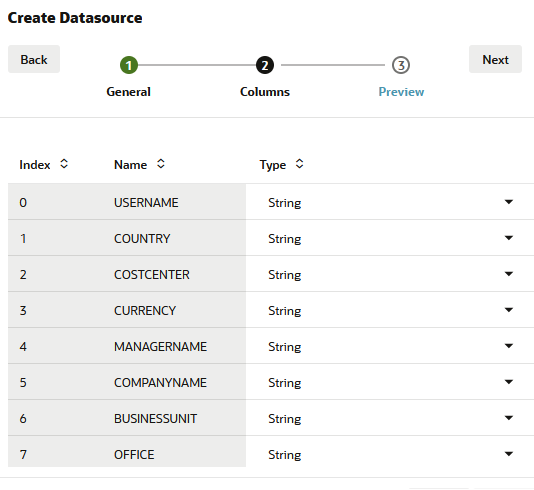The width and height of the screenshot is (534, 490).
Task: Open type dropdown arrow for USERNAME
Action: pyautogui.click(x=509, y=202)
